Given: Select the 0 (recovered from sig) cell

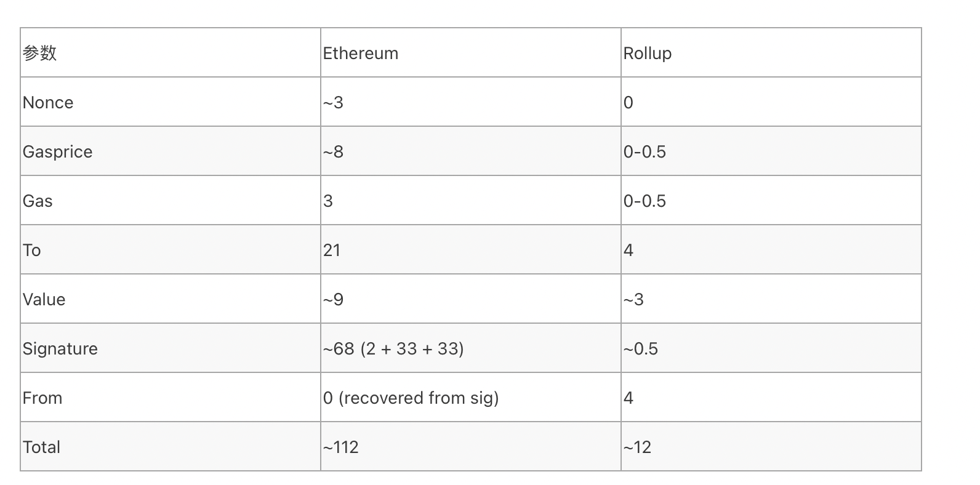Looking at the screenshot, I should point(411,398).
